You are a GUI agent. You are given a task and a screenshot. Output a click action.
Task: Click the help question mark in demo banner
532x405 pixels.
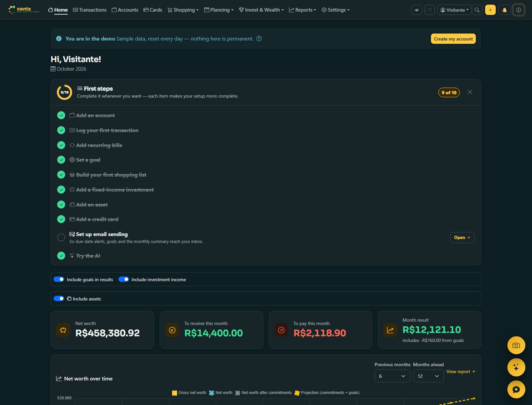pyautogui.click(x=259, y=39)
